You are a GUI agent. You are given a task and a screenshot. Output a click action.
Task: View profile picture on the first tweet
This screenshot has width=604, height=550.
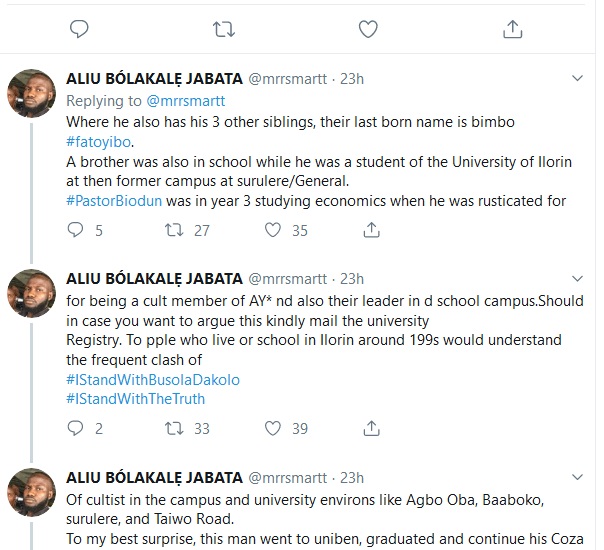(32, 95)
